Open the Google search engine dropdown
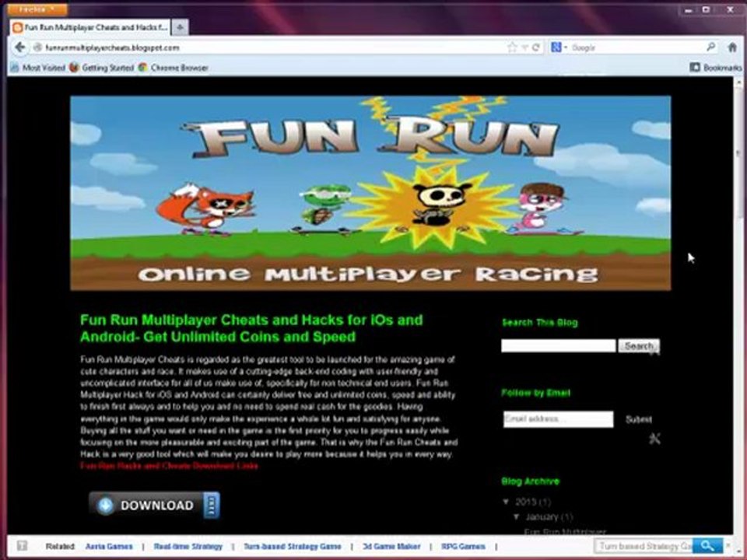 pos(559,47)
